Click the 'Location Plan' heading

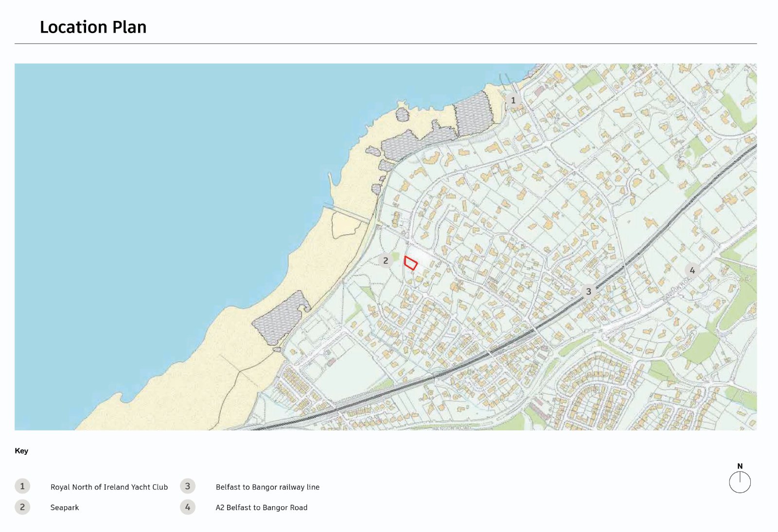click(x=93, y=27)
